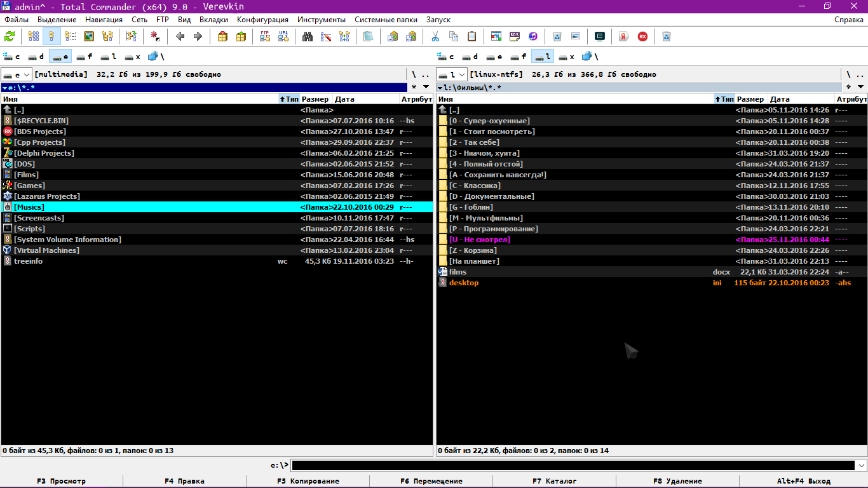
Task: Click the binoculars search files icon
Action: [308, 36]
